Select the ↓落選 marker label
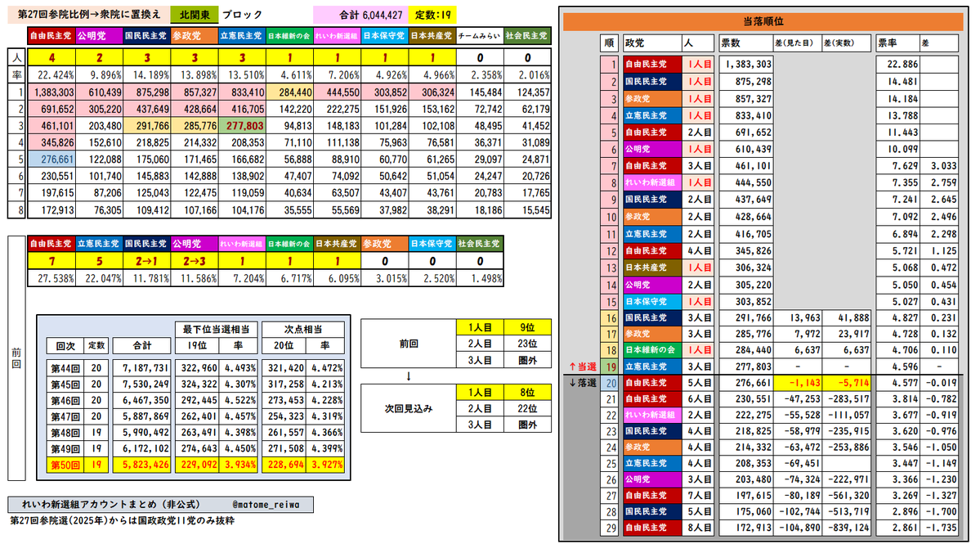The image size is (980, 553). click(582, 383)
